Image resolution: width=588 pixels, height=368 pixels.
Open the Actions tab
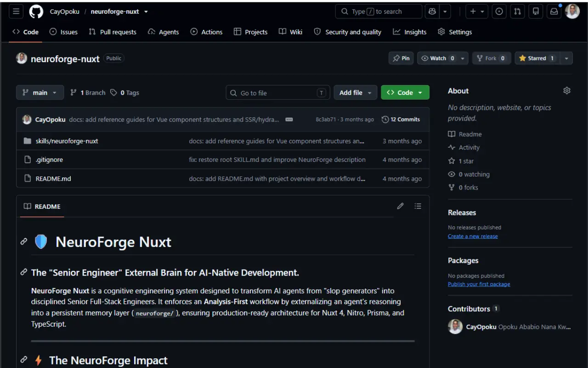click(206, 32)
